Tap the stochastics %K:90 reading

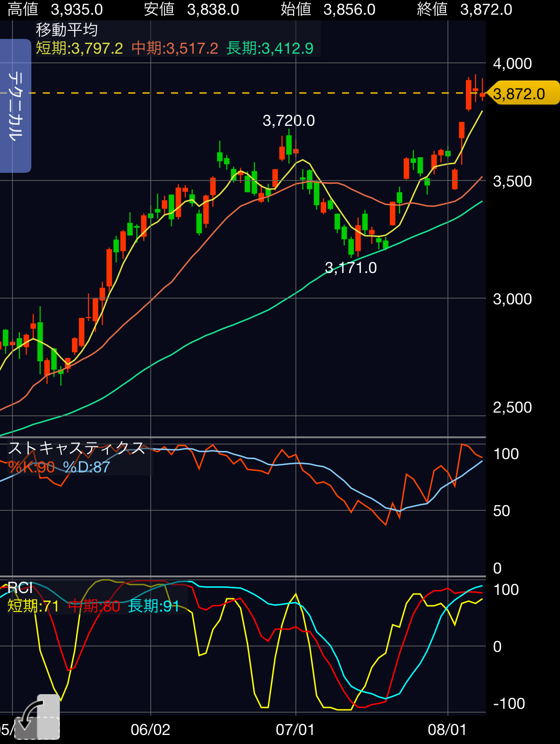(x=31, y=467)
